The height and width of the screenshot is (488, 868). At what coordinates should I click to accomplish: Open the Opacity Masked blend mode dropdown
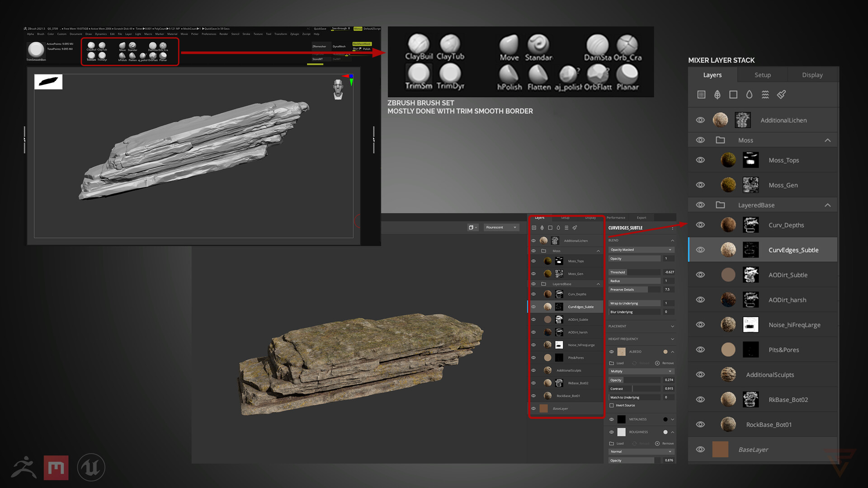click(x=641, y=249)
